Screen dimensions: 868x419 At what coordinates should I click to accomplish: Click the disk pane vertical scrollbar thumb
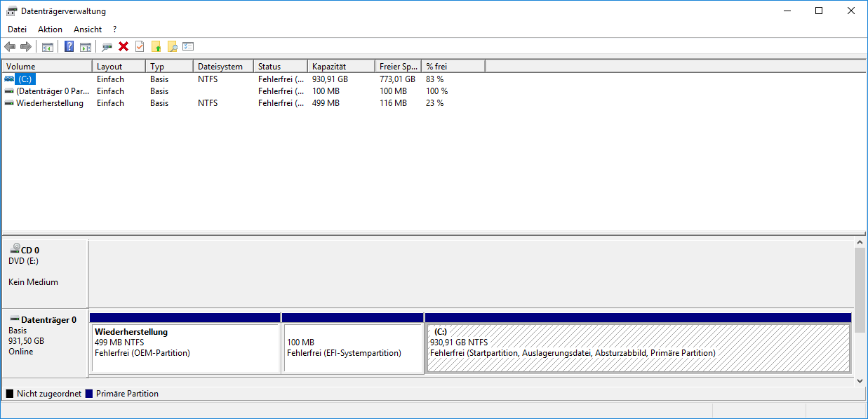point(861,290)
